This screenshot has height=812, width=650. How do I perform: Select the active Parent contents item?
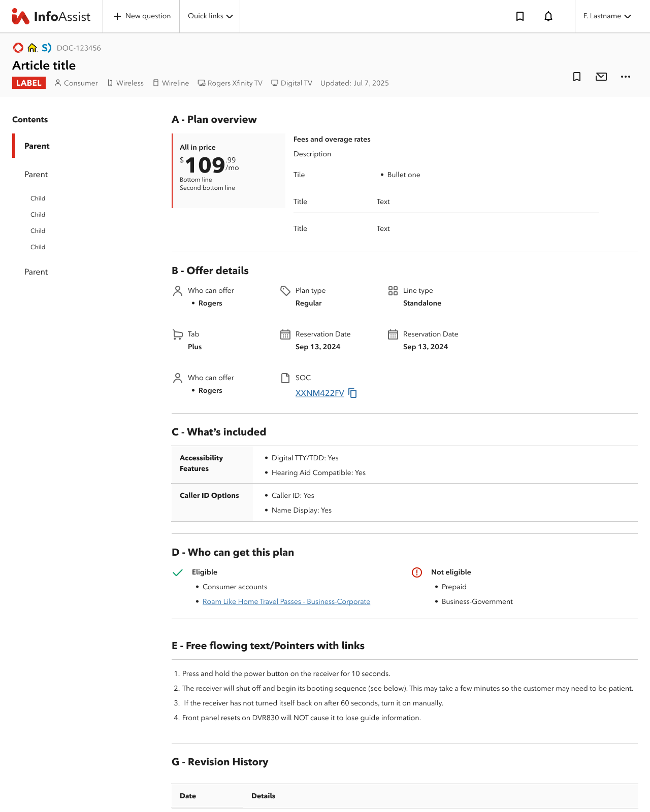(37, 146)
